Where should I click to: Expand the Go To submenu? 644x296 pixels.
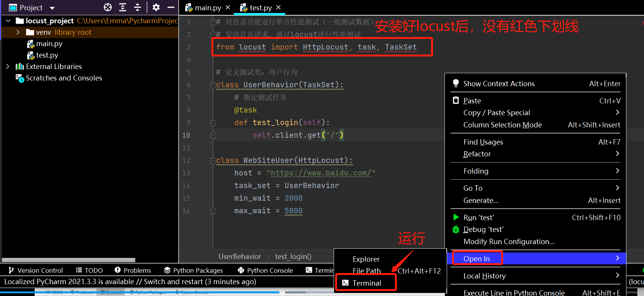pos(617,188)
